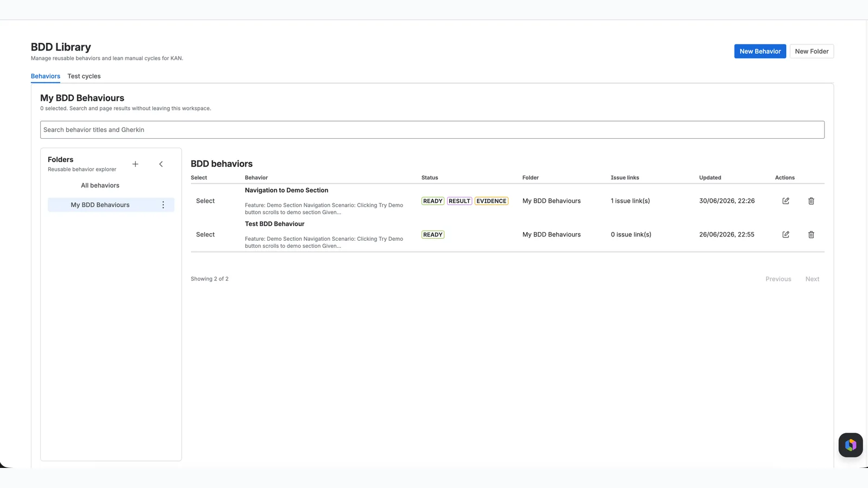Click the New Behavior button
The image size is (868, 488).
760,52
